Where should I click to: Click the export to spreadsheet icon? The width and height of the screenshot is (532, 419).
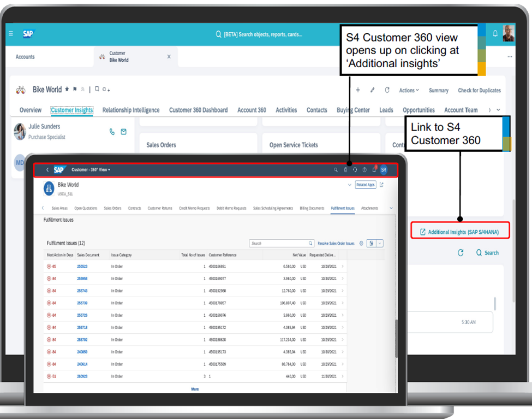pos(372,243)
